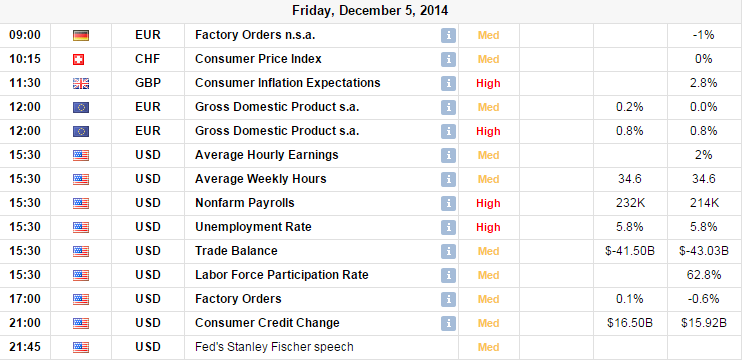Select the UK flag in GBP row
Viewport: 742px width, 360px height.
(81, 84)
